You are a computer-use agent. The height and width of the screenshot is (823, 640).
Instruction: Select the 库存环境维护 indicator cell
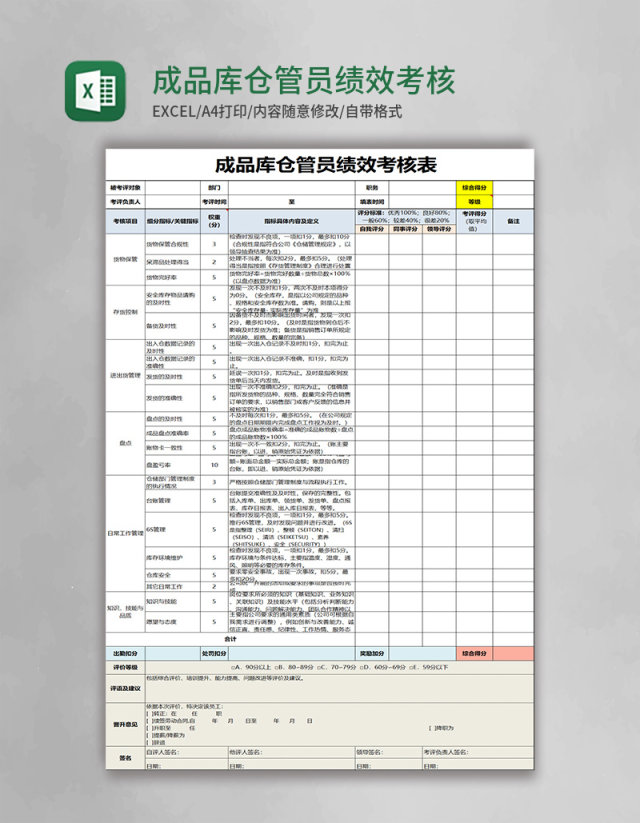(173, 557)
